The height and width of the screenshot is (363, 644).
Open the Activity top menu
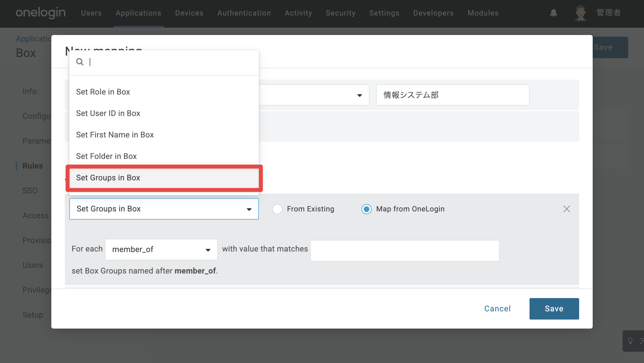click(298, 13)
